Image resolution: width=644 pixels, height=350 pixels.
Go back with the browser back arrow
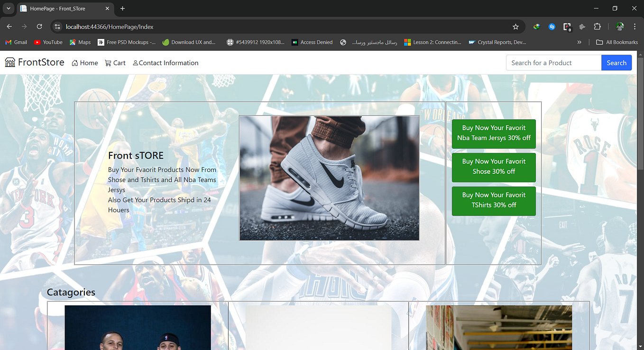pyautogui.click(x=9, y=27)
